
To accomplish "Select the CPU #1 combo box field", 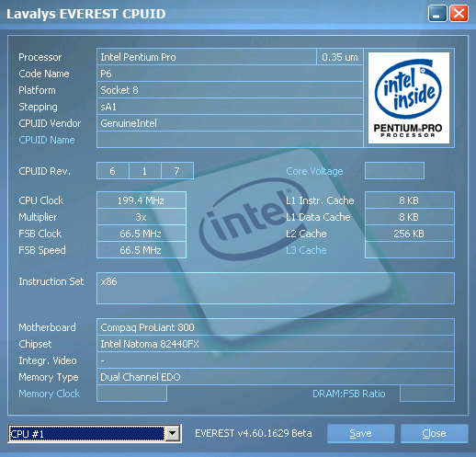I will tap(95, 433).
